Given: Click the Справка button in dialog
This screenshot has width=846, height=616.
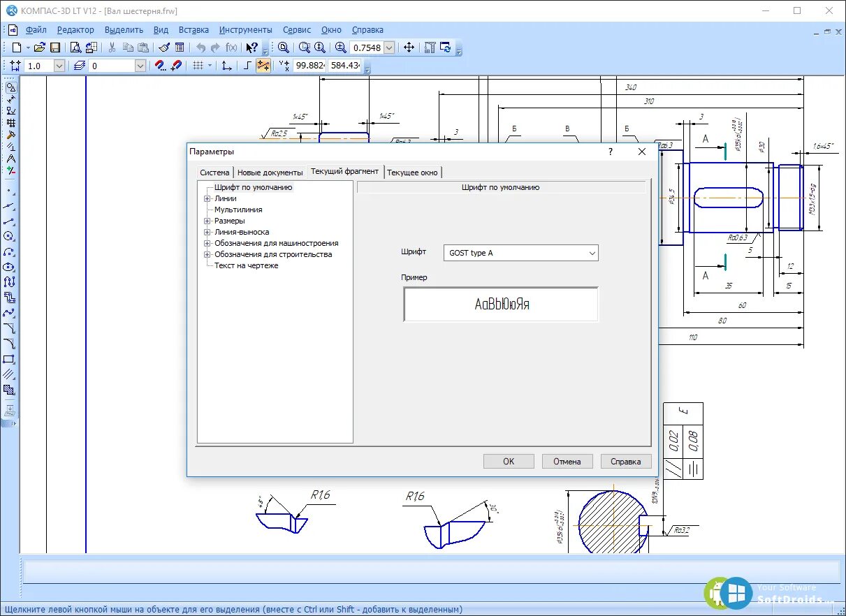Looking at the screenshot, I should pos(626,461).
